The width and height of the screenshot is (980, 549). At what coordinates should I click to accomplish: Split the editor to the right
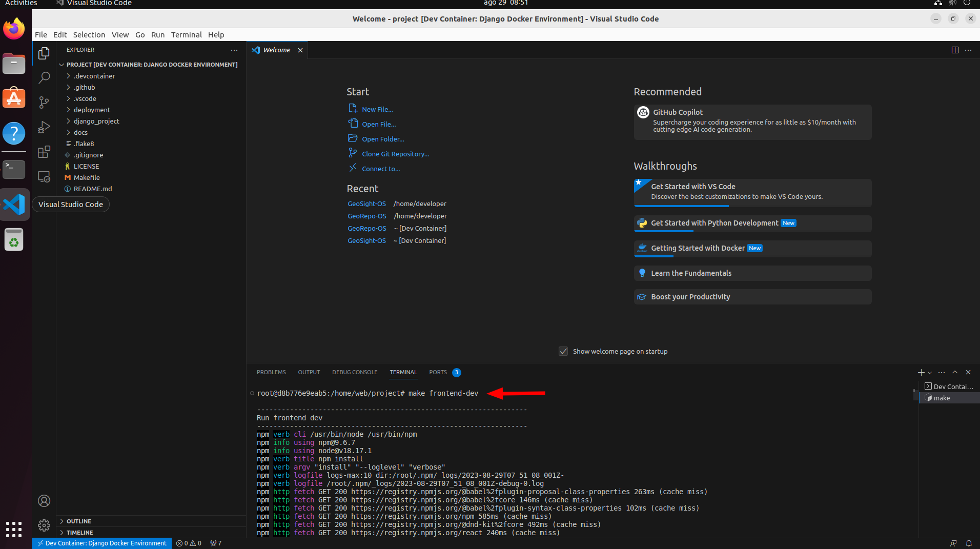point(955,50)
